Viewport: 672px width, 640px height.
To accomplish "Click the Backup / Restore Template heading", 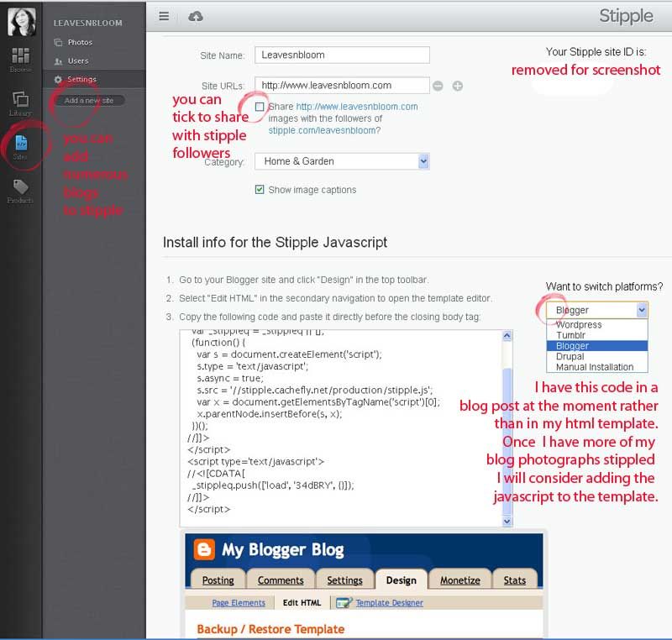I will pyautogui.click(x=270, y=629).
